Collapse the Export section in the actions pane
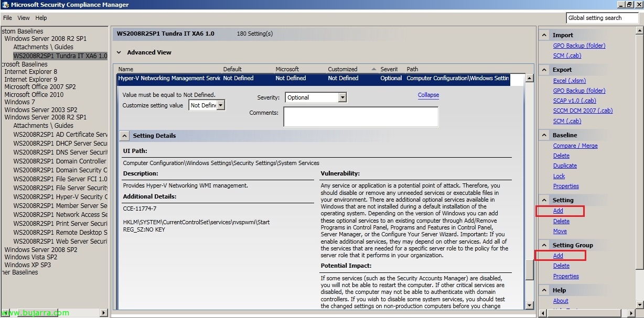Viewport: 644px width, 318px height. pos(544,70)
